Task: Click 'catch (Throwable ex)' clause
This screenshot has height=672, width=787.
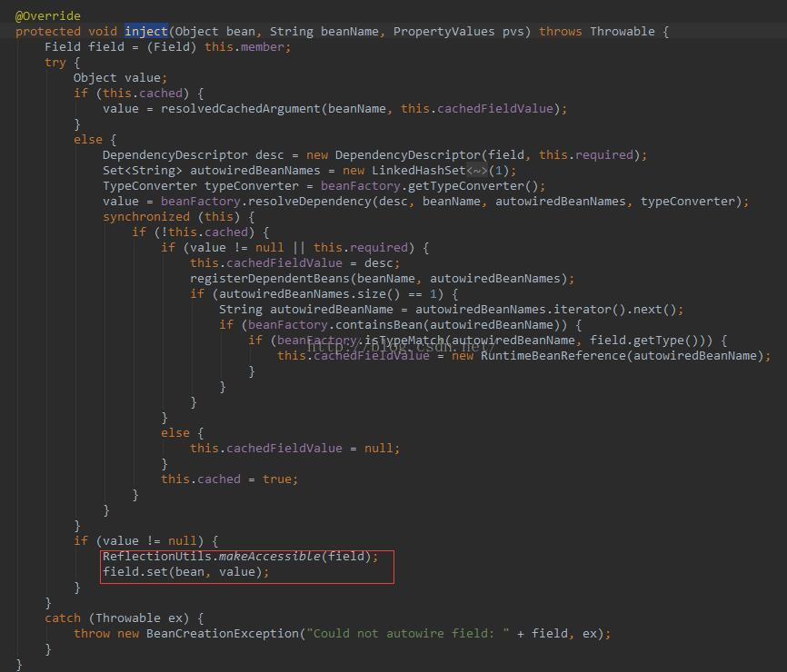Action: pos(117,618)
